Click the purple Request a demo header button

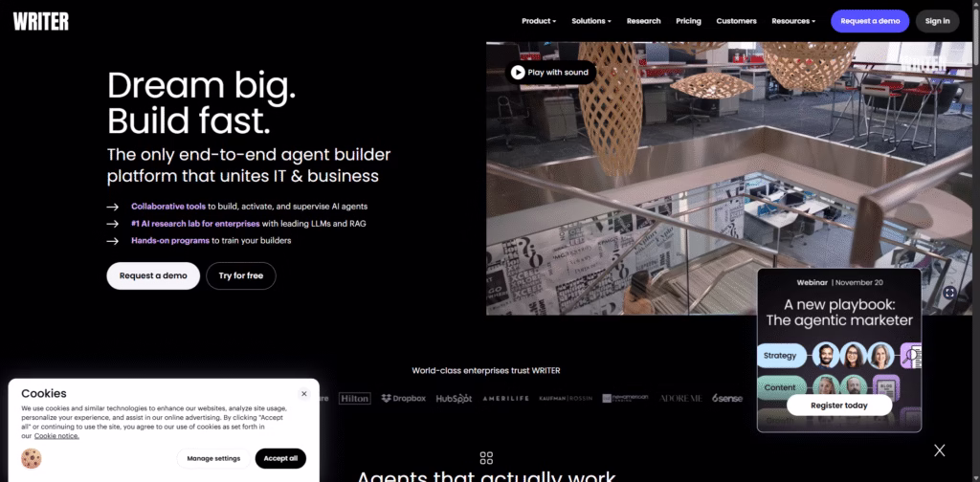pos(869,21)
